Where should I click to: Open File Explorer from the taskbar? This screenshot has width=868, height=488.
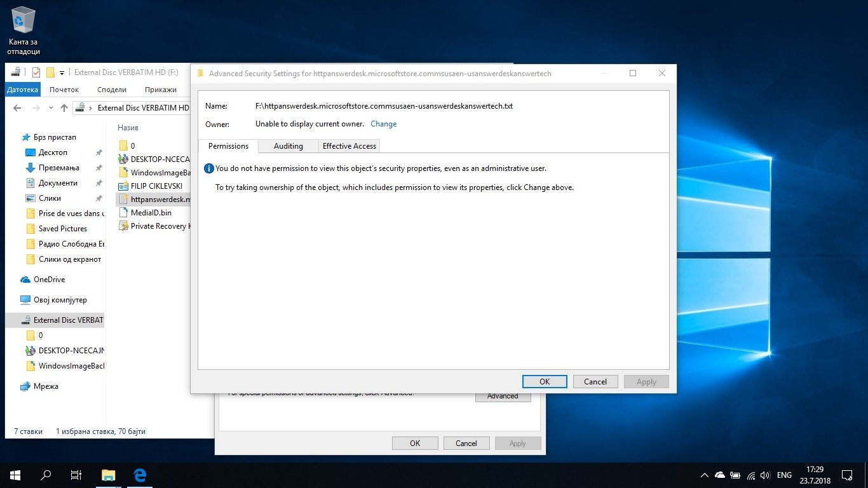click(x=109, y=475)
